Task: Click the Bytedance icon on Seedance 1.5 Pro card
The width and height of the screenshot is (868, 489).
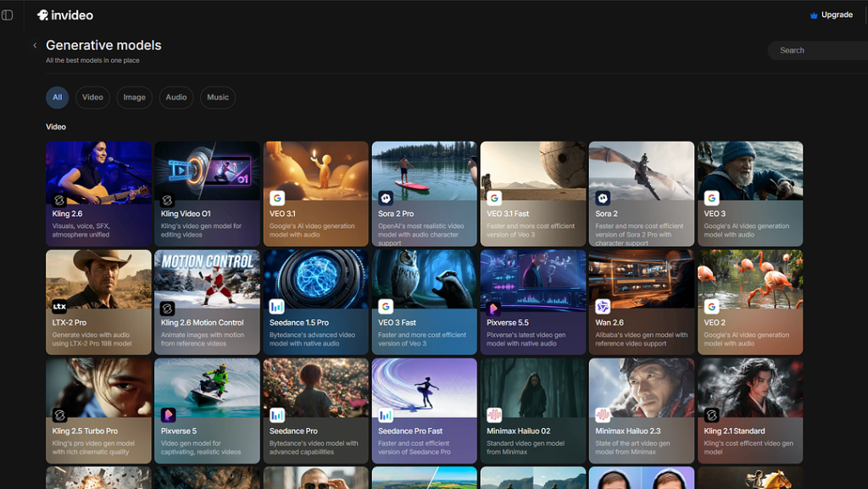Action: pyautogui.click(x=277, y=306)
